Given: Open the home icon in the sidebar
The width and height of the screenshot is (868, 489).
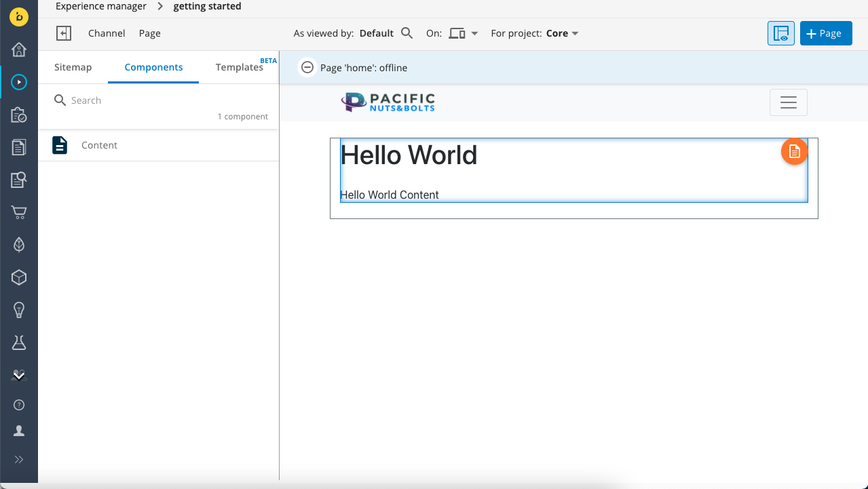Looking at the screenshot, I should pos(19,50).
